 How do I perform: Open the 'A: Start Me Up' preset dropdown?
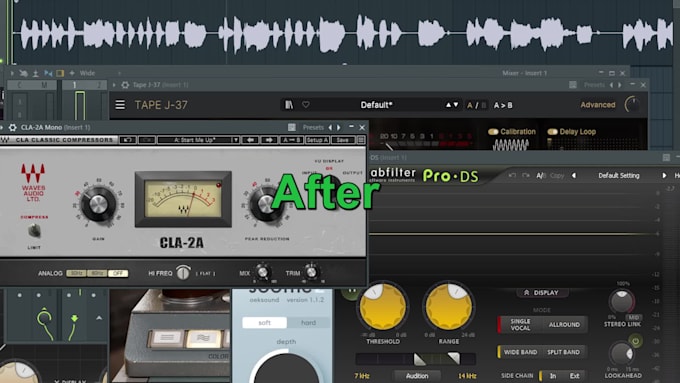(x=198, y=140)
